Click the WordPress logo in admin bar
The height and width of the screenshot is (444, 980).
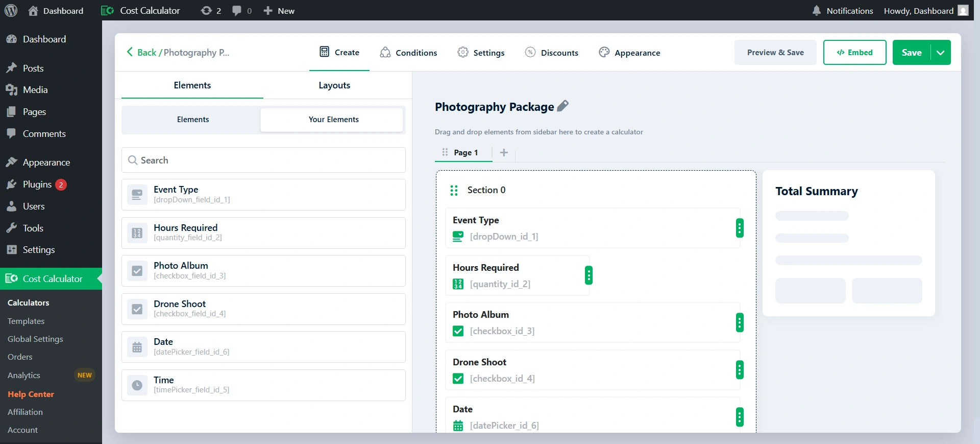tap(11, 11)
